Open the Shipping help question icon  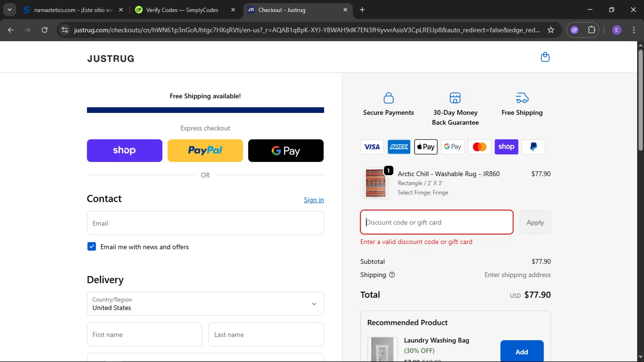pyautogui.click(x=392, y=275)
